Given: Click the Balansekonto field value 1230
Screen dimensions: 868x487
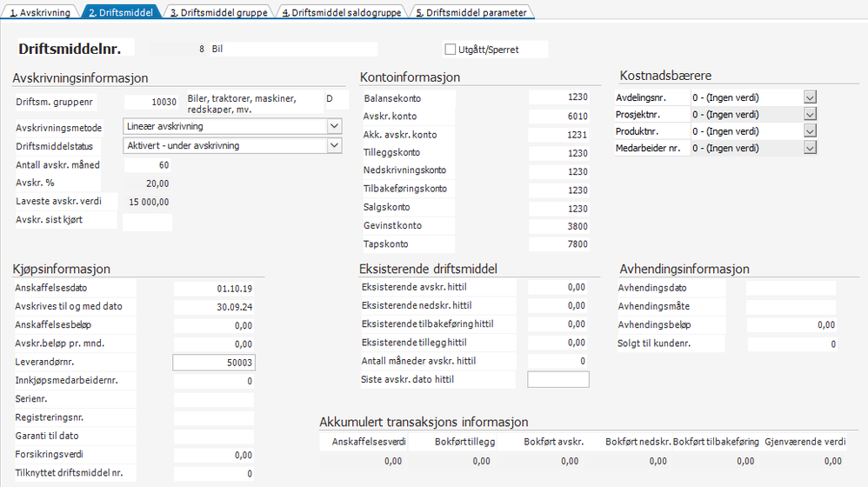Looking at the screenshot, I should click(558, 97).
